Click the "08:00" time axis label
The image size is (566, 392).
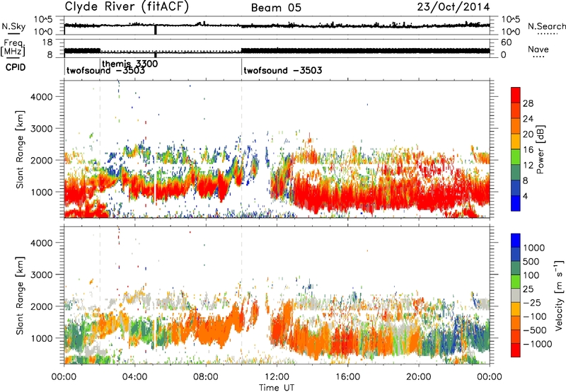[206, 376]
